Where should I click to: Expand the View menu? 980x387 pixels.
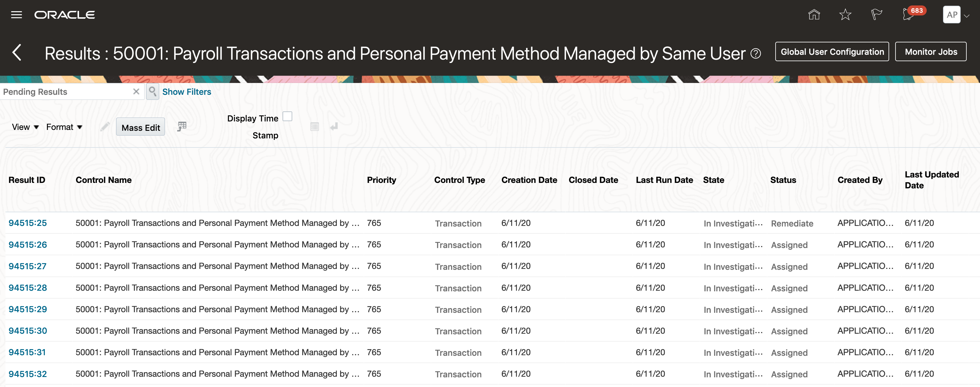coord(25,127)
